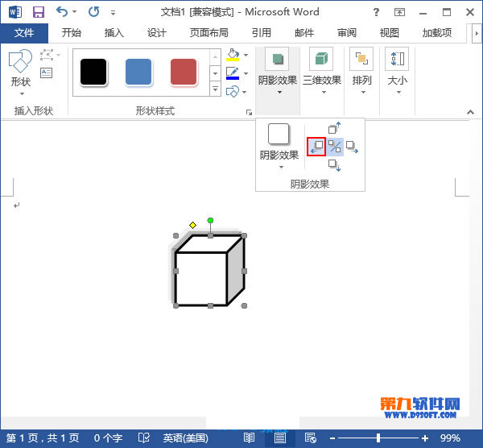Screen dimensions: 483x448
Task: Nudge shadow up
Action: [x=335, y=128]
